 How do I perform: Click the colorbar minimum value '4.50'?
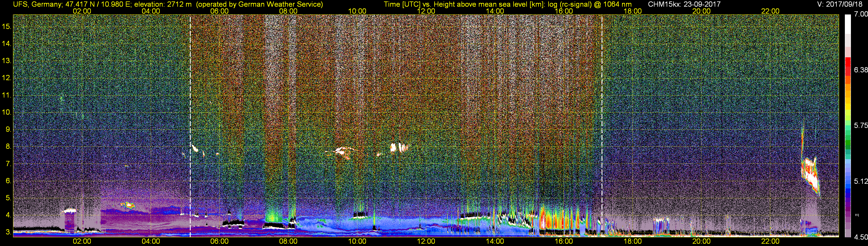[860, 237]
